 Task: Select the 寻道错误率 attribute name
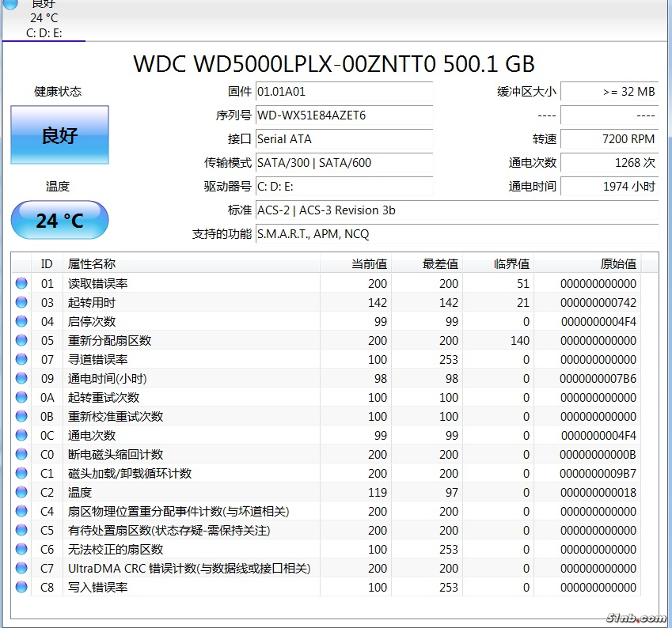point(97,359)
